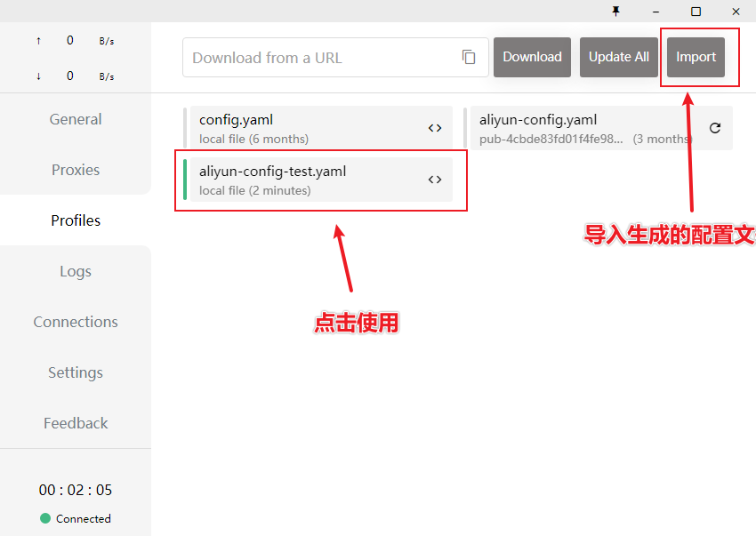This screenshot has height=536, width=756.
Task: Maximize the application window
Action: click(x=696, y=11)
